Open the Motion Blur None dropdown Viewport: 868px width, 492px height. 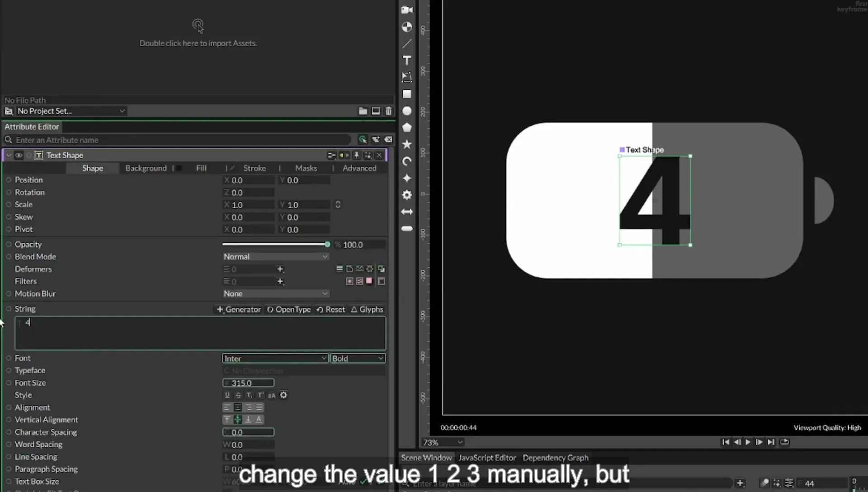point(275,293)
